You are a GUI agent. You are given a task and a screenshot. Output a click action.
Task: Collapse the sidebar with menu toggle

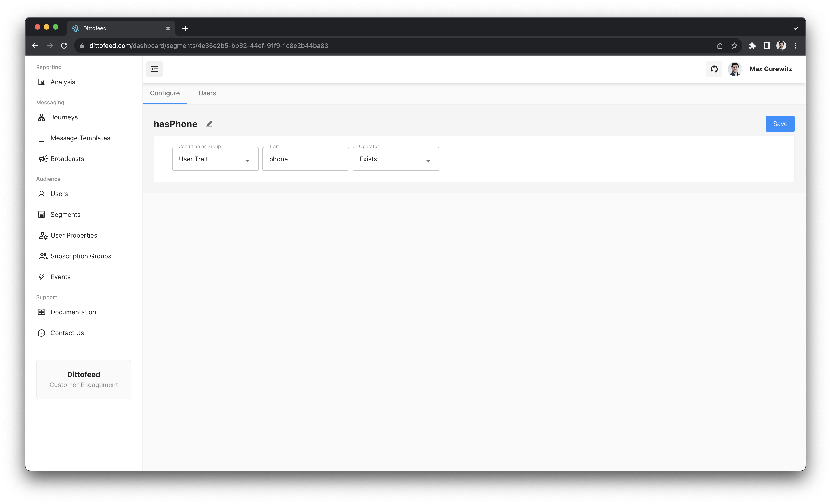pyautogui.click(x=154, y=69)
